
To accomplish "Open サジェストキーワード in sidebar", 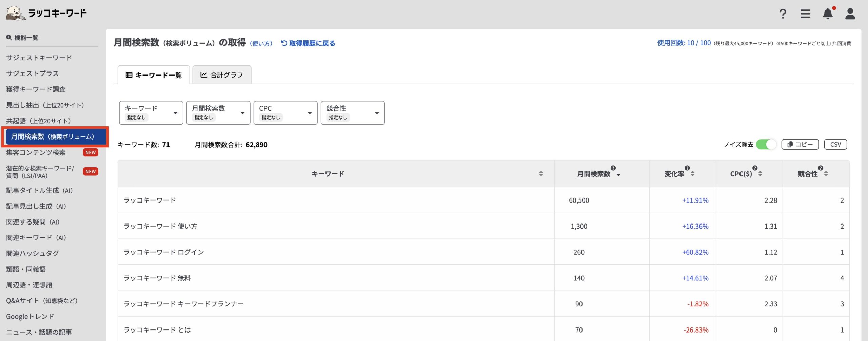I will pos(39,58).
